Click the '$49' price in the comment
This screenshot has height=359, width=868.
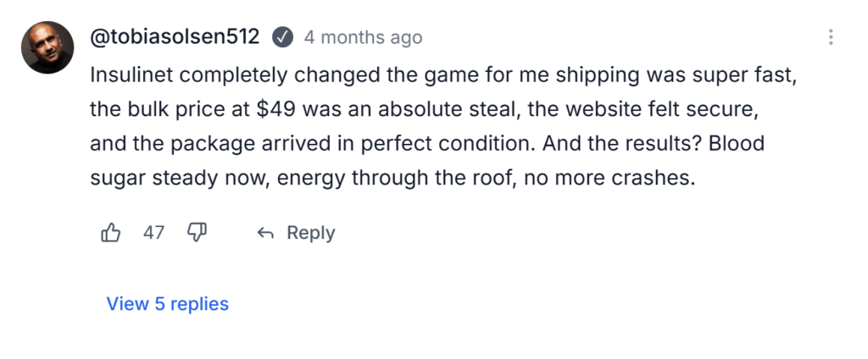[275, 108]
